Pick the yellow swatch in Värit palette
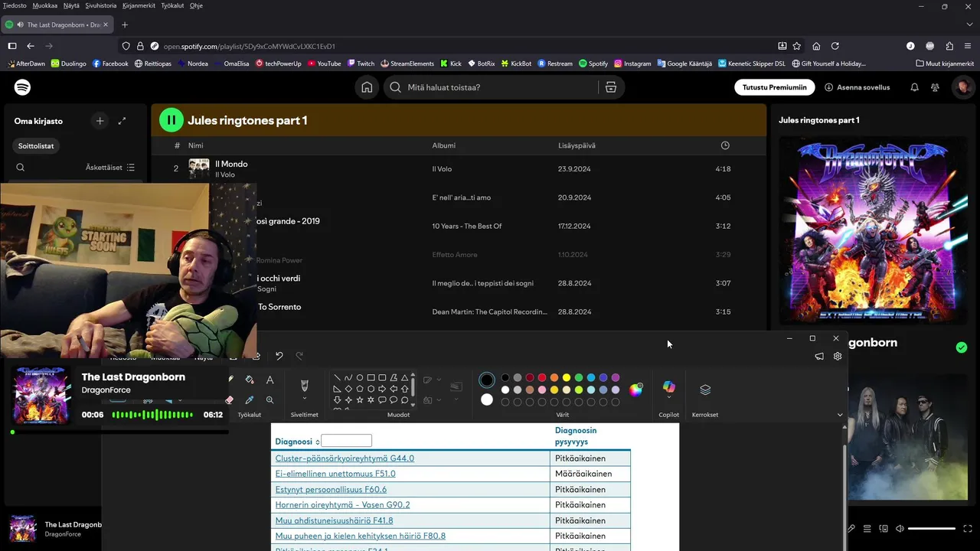Image resolution: width=980 pixels, height=551 pixels. pyautogui.click(x=567, y=377)
